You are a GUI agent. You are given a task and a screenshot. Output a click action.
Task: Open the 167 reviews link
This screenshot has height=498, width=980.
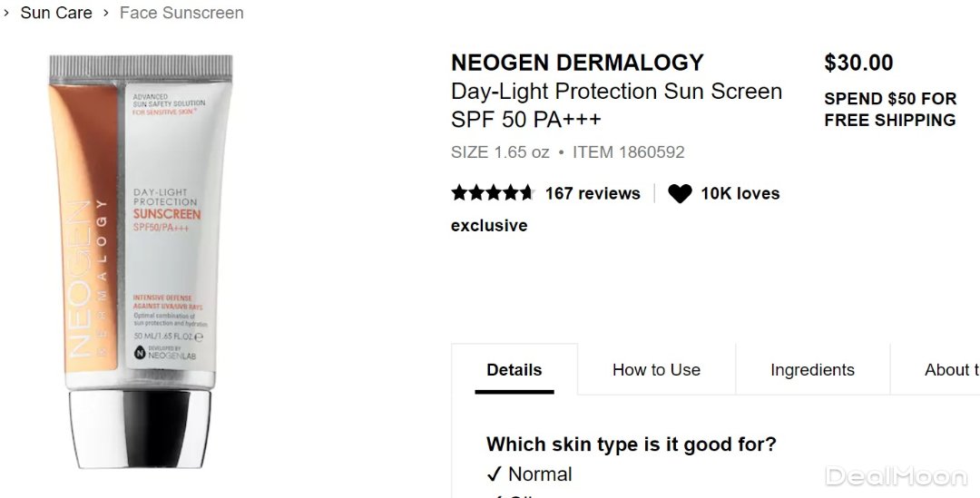(x=592, y=193)
